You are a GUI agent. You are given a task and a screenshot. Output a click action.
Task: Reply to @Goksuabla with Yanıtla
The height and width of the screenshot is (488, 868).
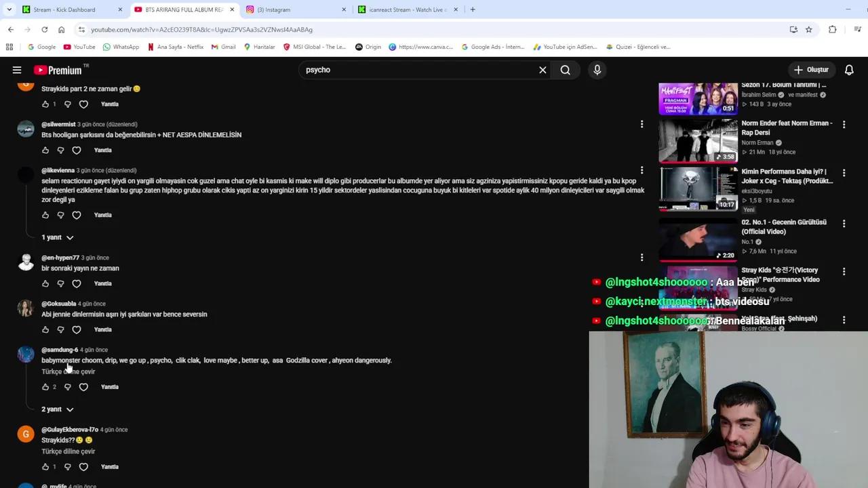point(102,330)
